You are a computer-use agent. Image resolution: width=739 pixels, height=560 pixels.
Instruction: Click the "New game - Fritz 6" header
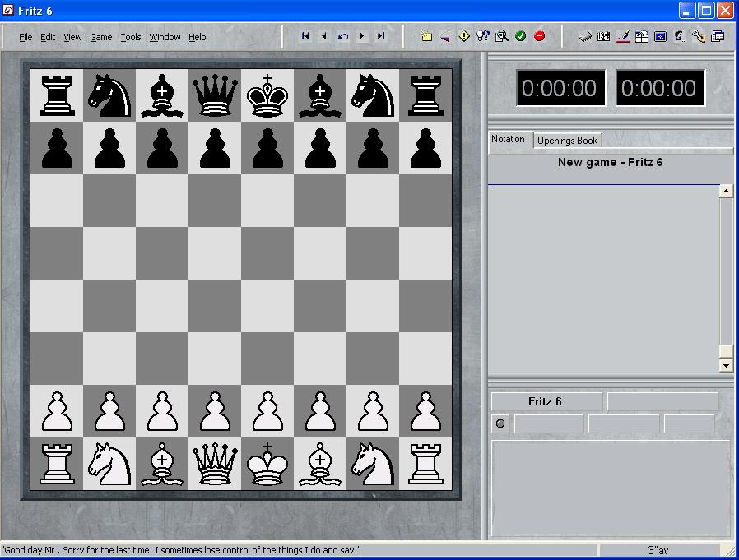610,162
